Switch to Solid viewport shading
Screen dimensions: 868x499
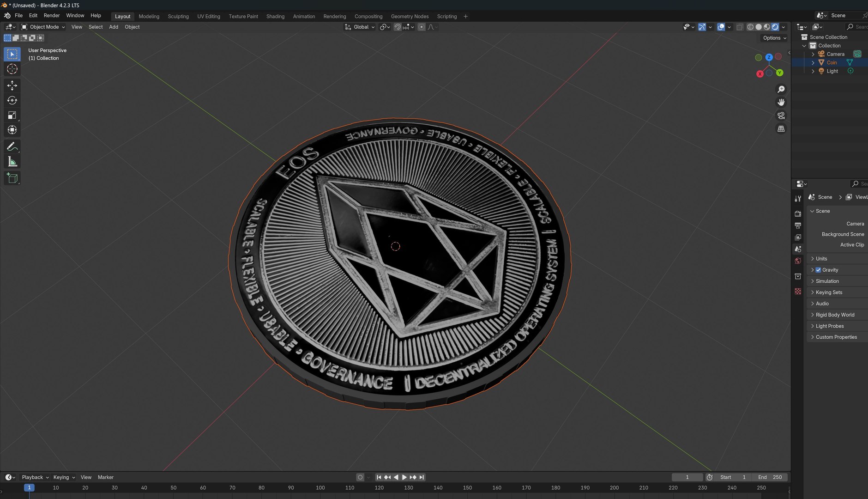pyautogui.click(x=759, y=27)
